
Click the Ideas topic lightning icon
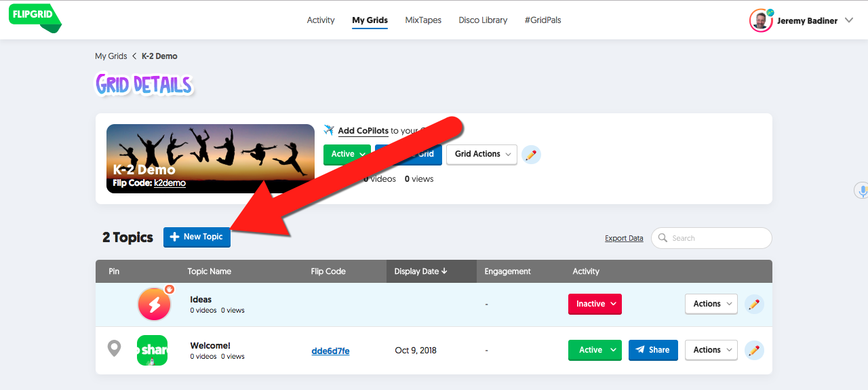[155, 304]
